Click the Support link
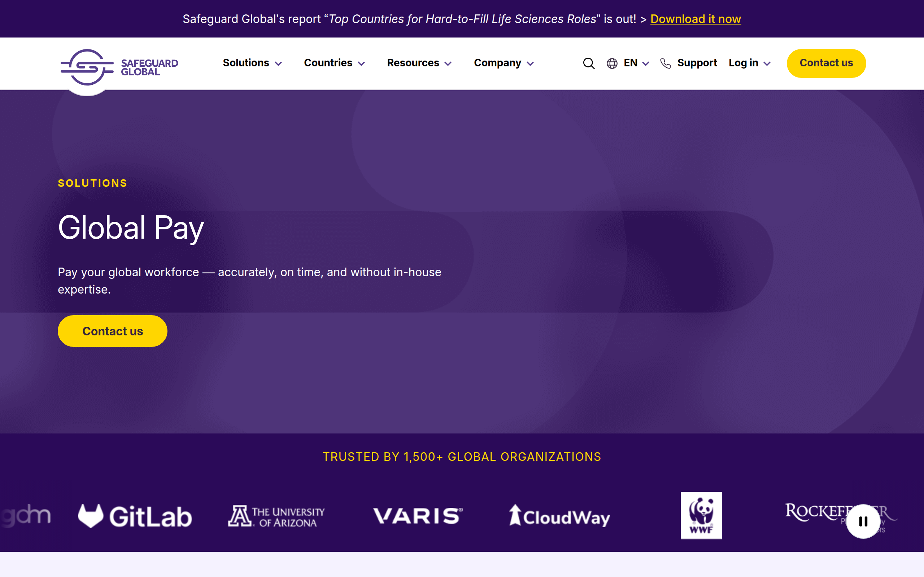Screen dimensions: 924x577 point(697,63)
